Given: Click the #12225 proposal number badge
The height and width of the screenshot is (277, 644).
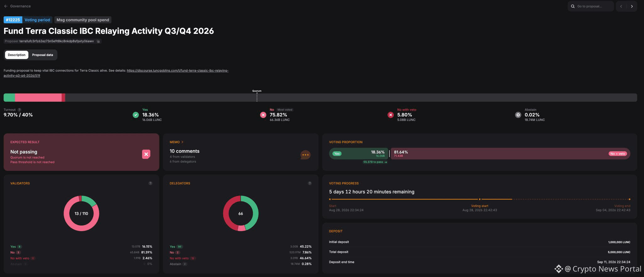Looking at the screenshot, I should (x=13, y=20).
